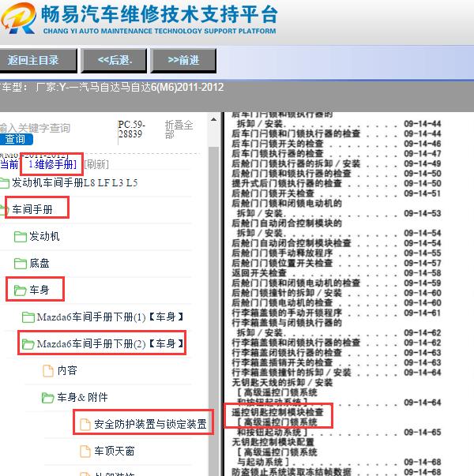474x476 pixels.
Task: Click open folder icon beside 车身&附件
Action: [x=47, y=397]
